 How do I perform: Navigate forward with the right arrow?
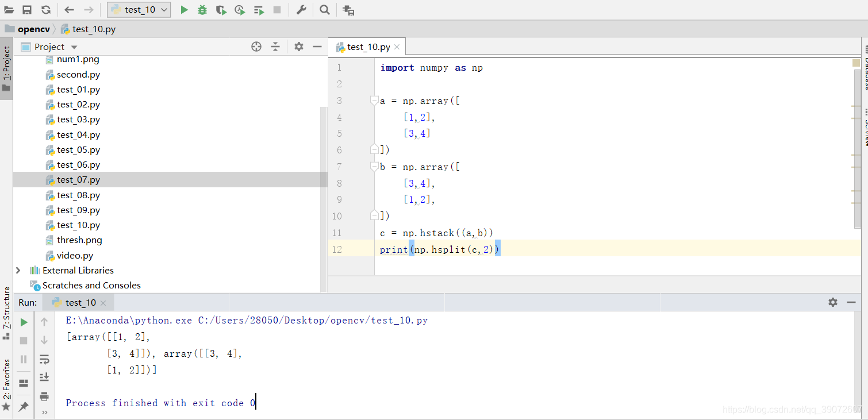click(89, 10)
